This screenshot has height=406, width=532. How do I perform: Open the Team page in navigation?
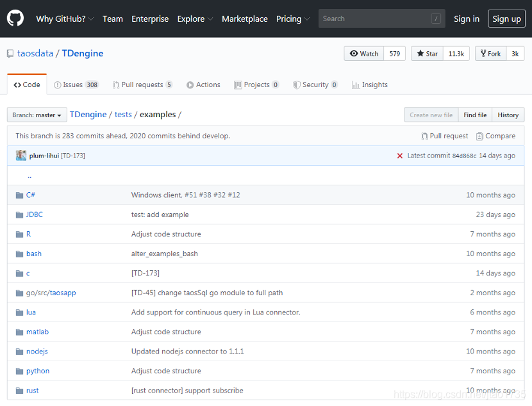coord(113,19)
